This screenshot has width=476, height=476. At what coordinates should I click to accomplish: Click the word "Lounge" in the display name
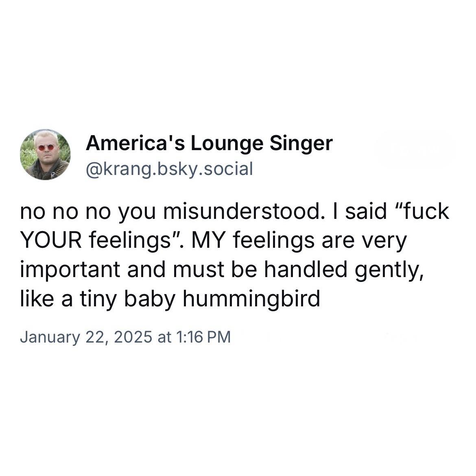click(x=227, y=144)
